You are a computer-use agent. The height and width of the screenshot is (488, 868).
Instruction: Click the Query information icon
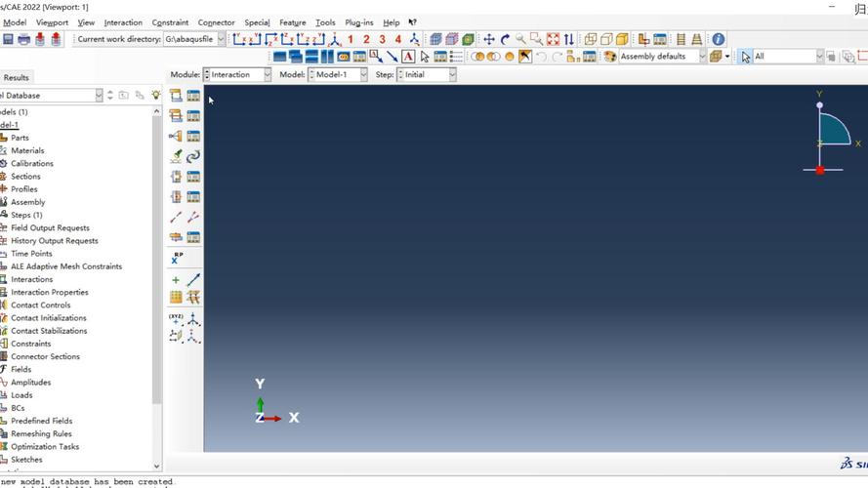[x=718, y=39]
